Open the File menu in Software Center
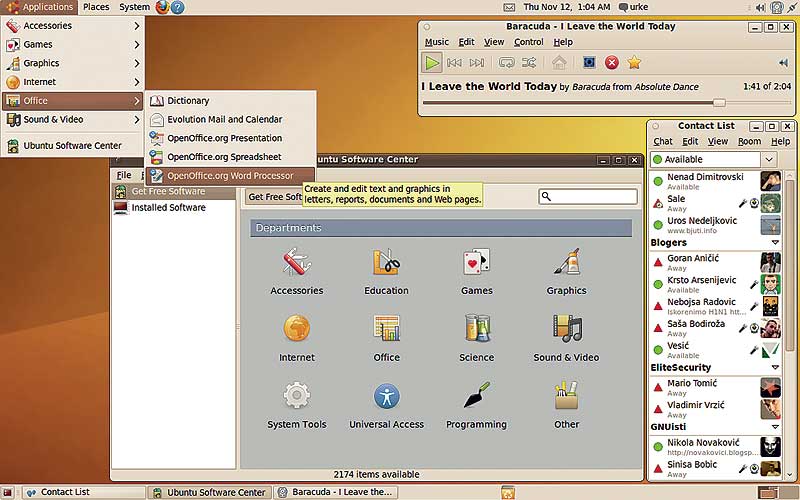Screen dimensions: 800x500 tap(124, 175)
